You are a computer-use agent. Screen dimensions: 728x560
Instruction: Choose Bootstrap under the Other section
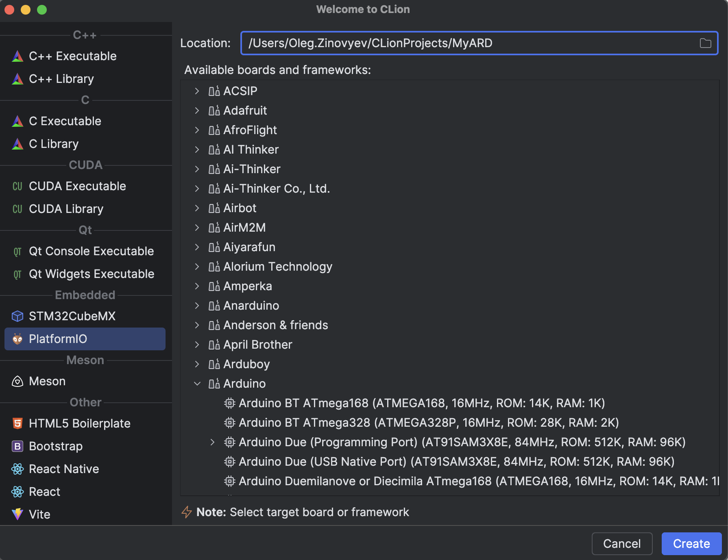(55, 446)
